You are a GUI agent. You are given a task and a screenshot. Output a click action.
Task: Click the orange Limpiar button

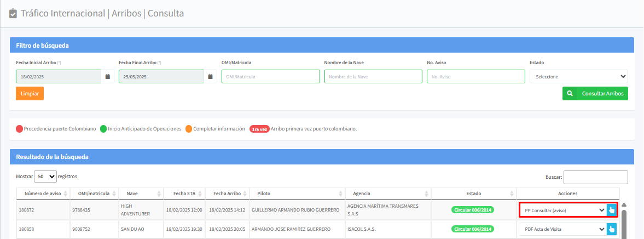(30, 94)
